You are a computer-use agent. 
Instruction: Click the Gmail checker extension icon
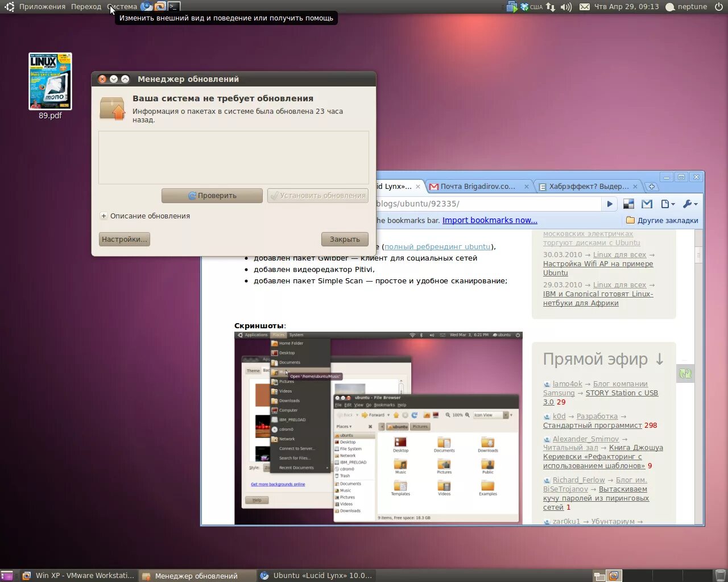pyautogui.click(x=647, y=204)
